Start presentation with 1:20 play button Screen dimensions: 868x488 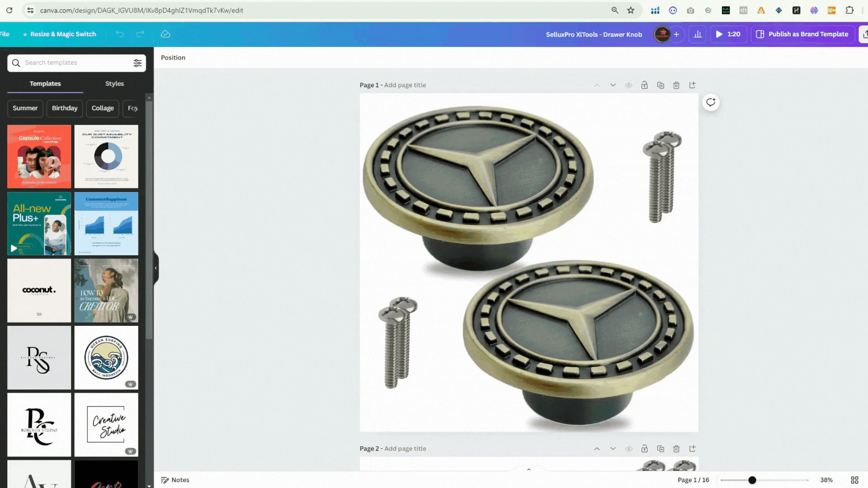[x=728, y=34]
